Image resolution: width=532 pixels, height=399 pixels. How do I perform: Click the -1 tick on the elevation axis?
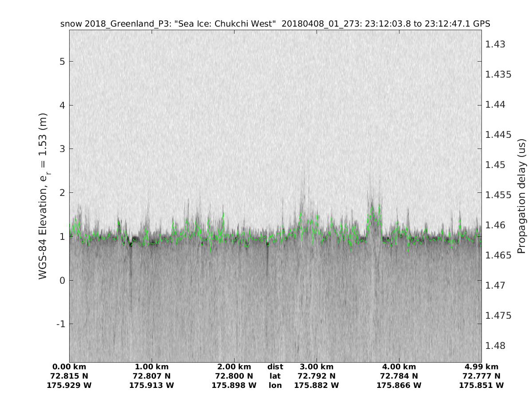pos(60,324)
